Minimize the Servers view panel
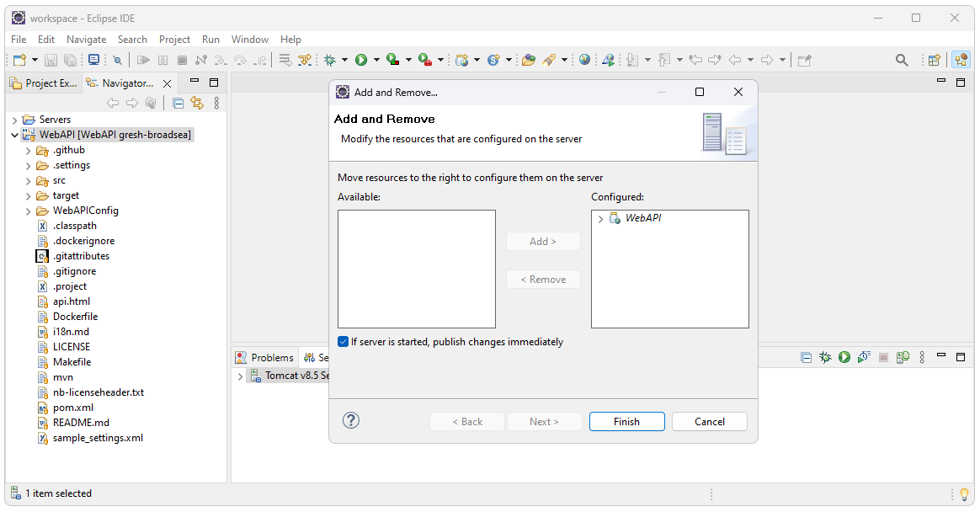 [x=941, y=356]
